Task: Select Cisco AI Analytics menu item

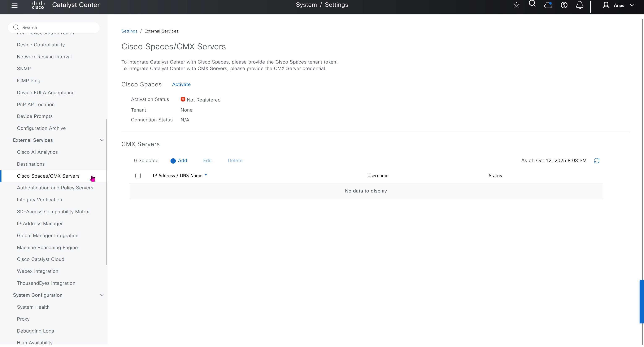Action: click(x=37, y=152)
